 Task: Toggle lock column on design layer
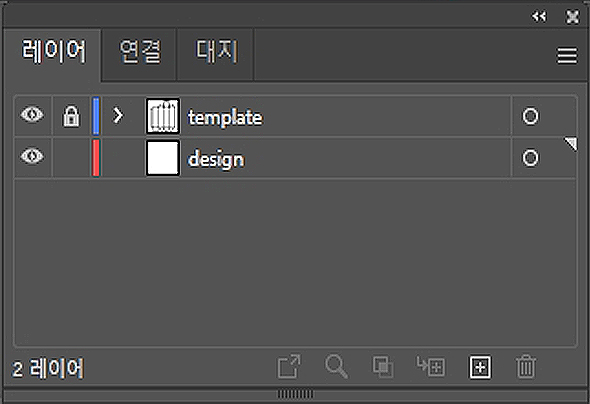pyautogui.click(x=71, y=158)
